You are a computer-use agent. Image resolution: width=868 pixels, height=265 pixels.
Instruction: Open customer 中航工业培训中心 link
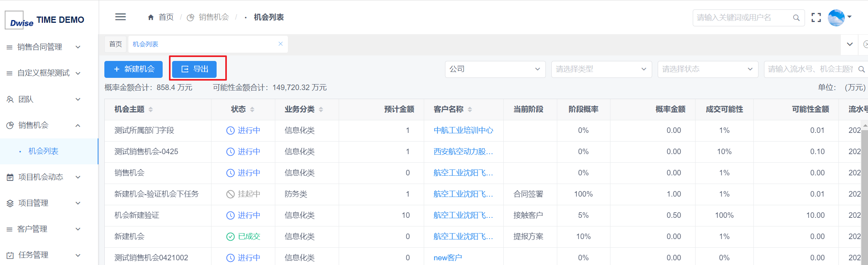click(463, 131)
